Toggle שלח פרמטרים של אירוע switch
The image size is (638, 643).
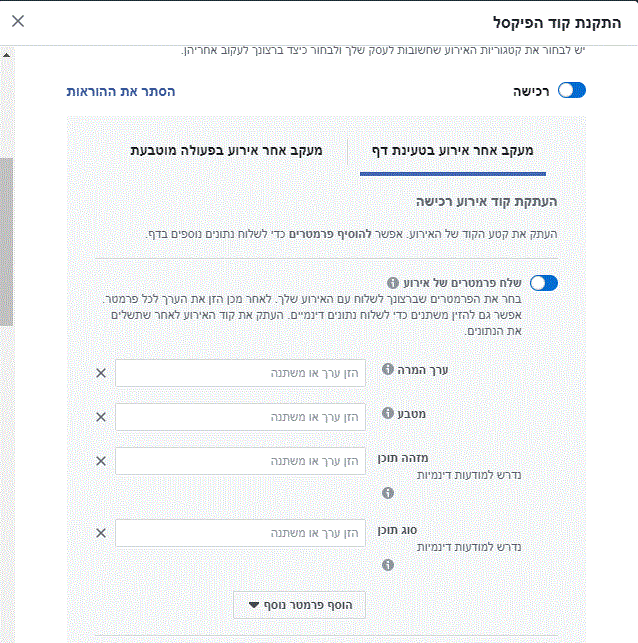click(544, 283)
